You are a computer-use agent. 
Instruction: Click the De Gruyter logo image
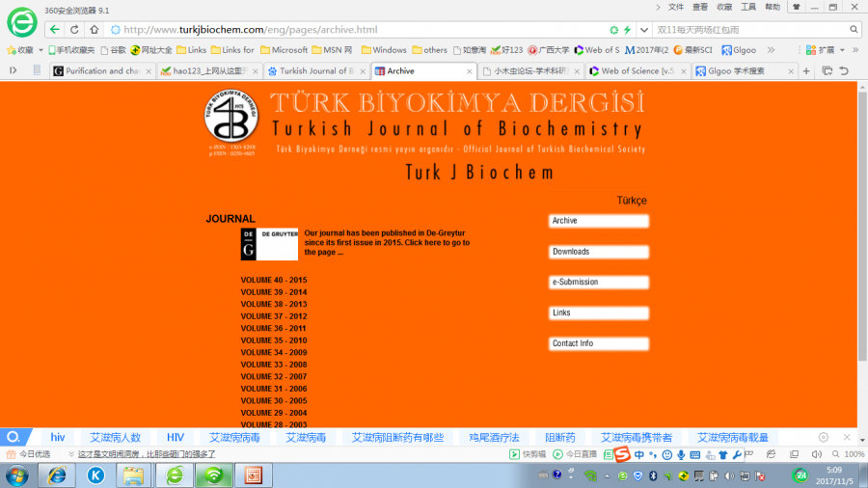[x=270, y=244]
